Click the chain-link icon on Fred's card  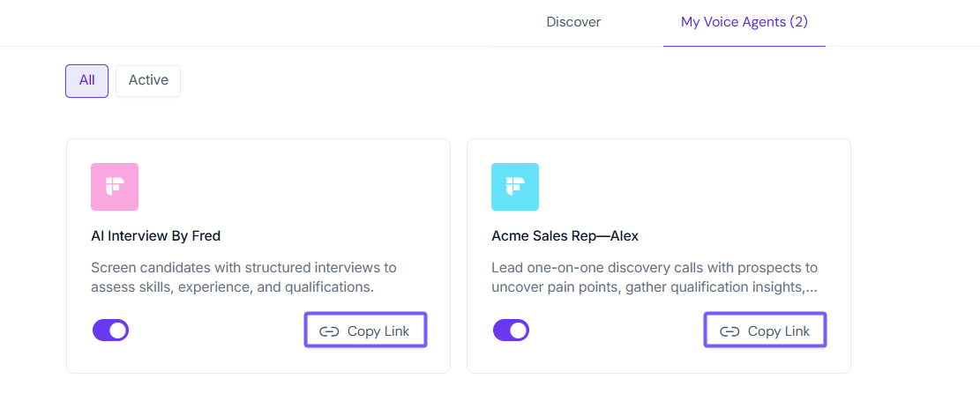[x=329, y=331]
